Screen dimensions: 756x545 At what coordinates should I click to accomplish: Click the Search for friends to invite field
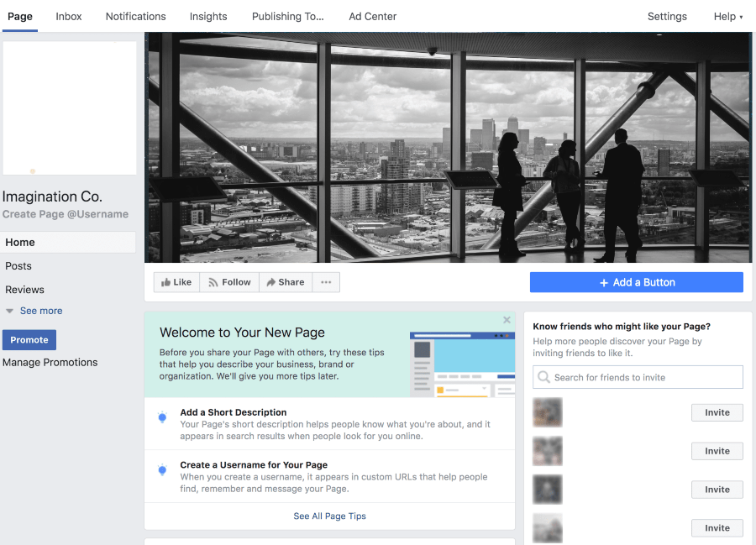pos(638,377)
